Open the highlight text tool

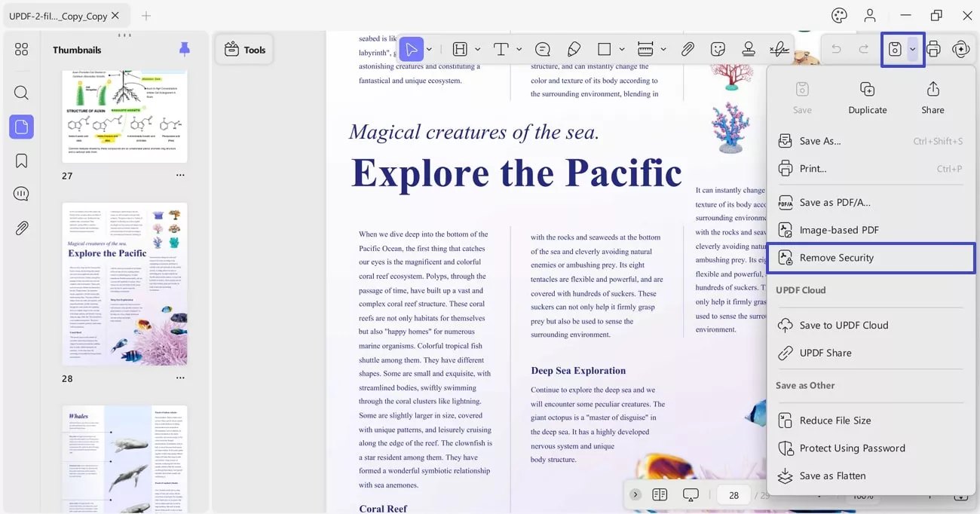(460, 50)
